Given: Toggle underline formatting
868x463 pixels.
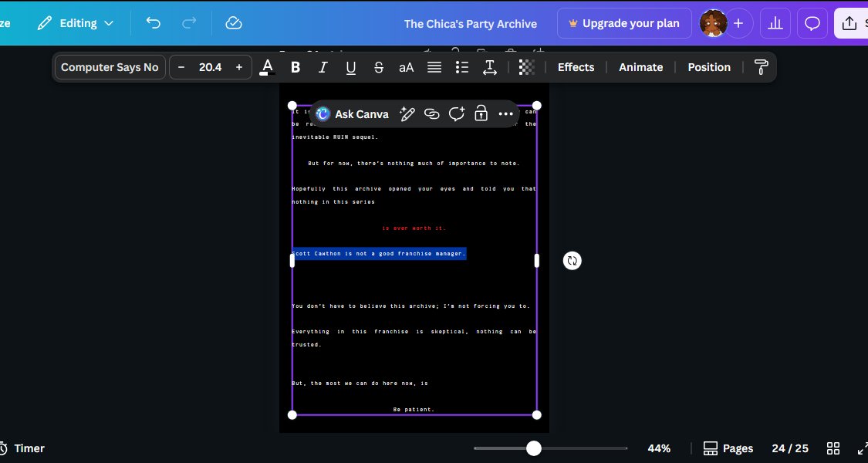Looking at the screenshot, I should (351, 67).
